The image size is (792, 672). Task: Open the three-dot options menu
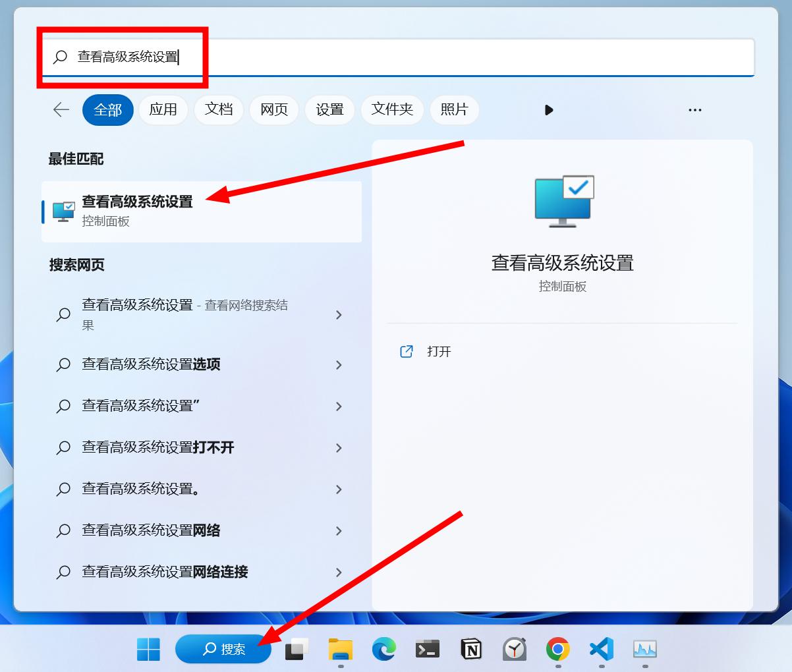pos(695,110)
